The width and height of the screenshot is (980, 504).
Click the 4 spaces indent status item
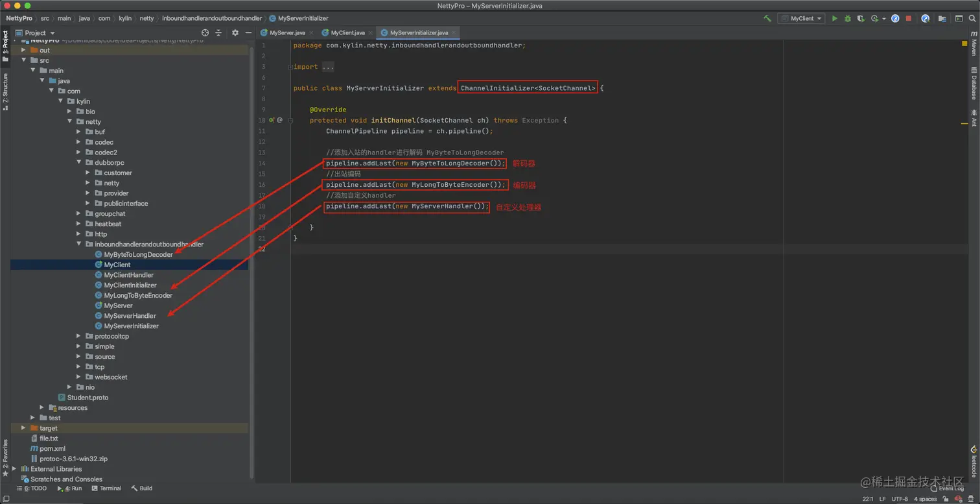pyautogui.click(x=925, y=499)
